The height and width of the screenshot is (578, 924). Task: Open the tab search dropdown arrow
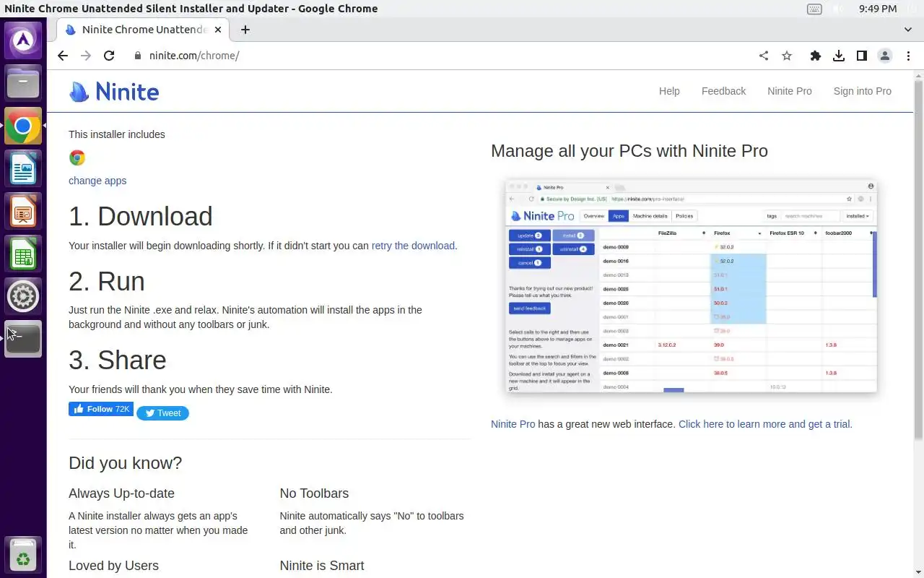(908, 30)
